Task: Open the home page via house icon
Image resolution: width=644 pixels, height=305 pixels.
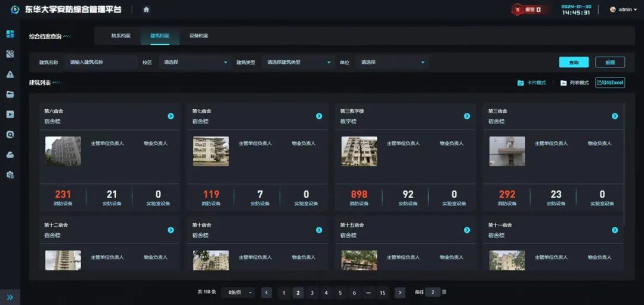Action: point(146,10)
